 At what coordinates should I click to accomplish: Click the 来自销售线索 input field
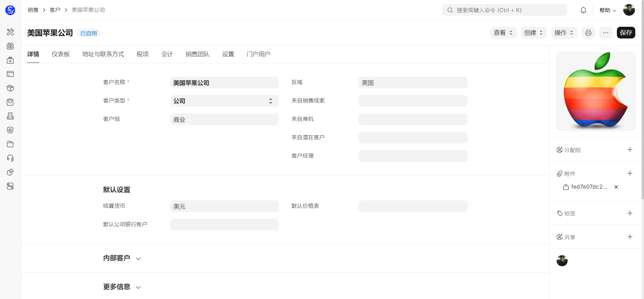click(x=413, y=101)
